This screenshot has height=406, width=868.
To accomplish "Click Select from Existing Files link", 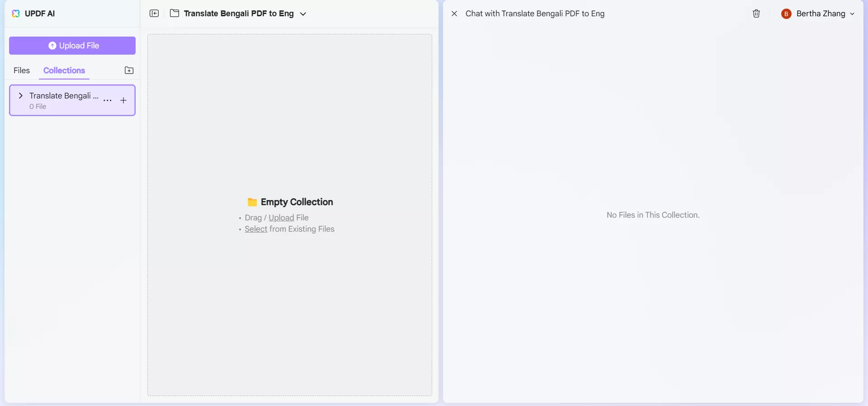I will [x=256, y=229].
